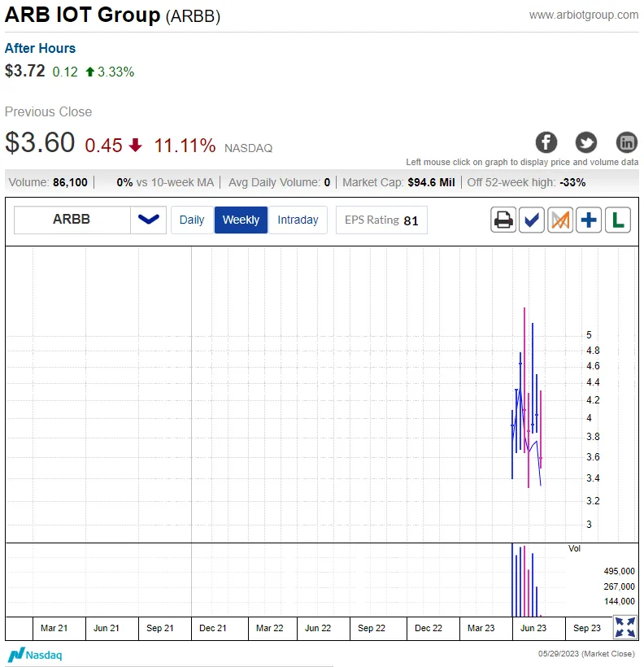644x667 pixels.
Task: Click the Volume 86,100 value
Action: [70, 182]
